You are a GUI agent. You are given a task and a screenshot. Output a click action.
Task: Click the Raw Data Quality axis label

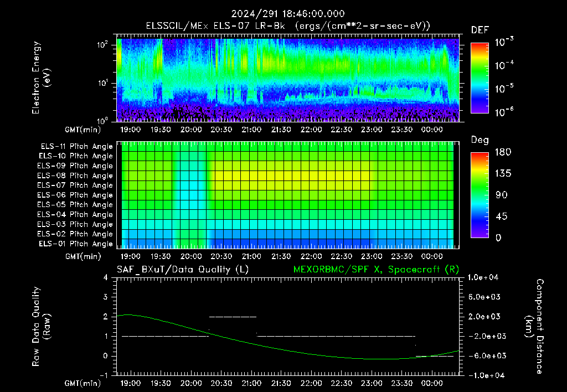point(41,326)
